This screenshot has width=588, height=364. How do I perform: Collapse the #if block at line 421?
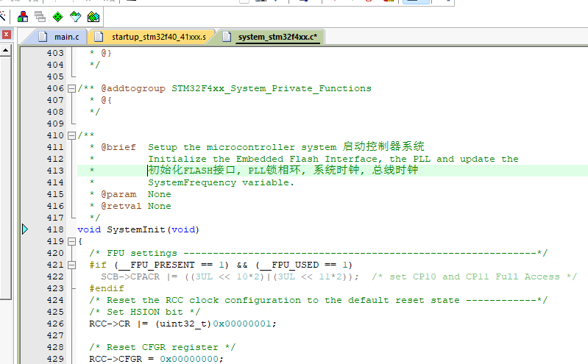click(x=71, y=265)
